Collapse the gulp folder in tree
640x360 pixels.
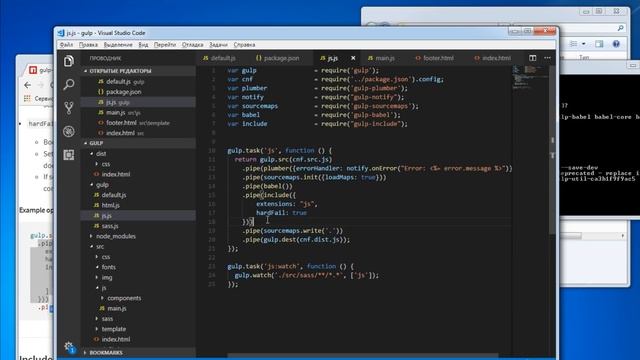pos(138,184)
